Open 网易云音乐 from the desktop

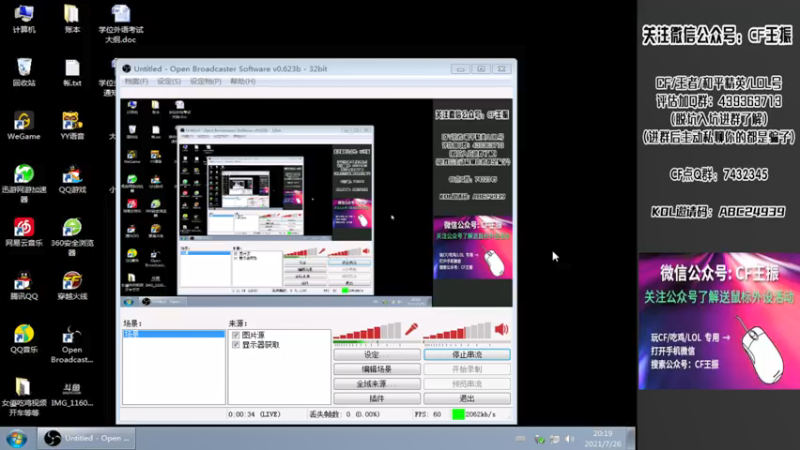tap(24, 232)
